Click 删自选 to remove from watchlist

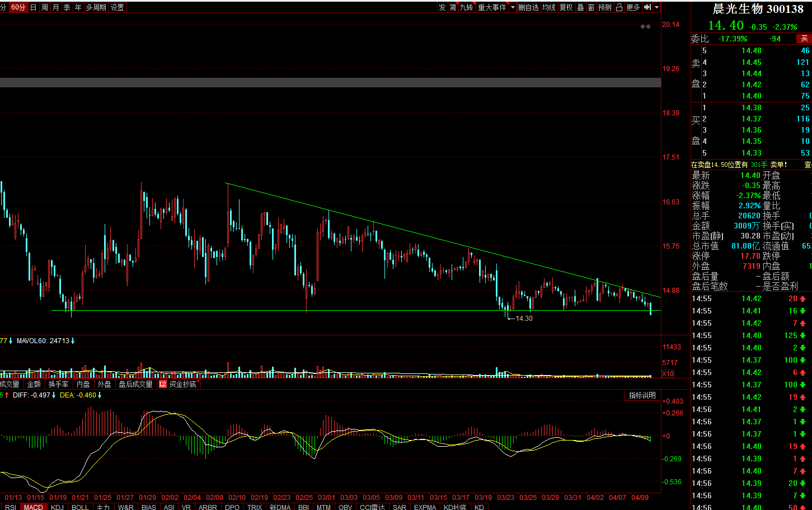tap(528, 7)
